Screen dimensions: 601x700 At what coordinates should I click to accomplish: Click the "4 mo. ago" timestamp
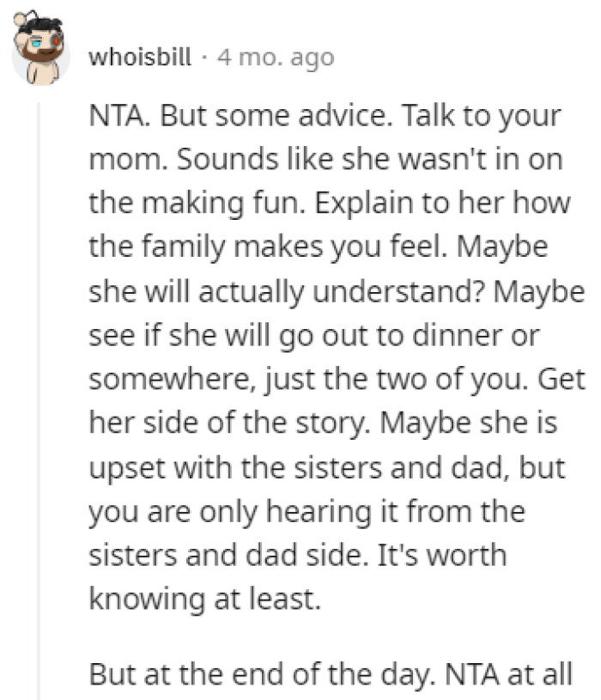(x=276, y=58)
